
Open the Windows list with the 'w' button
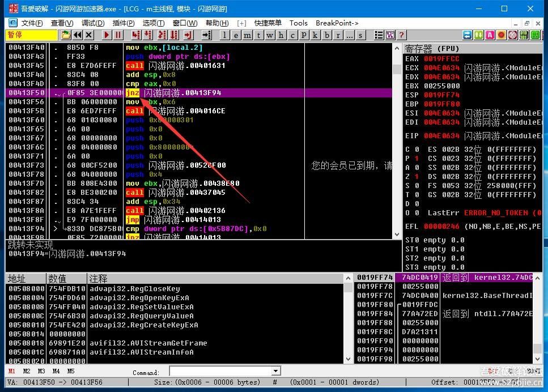tap(270, 35)
